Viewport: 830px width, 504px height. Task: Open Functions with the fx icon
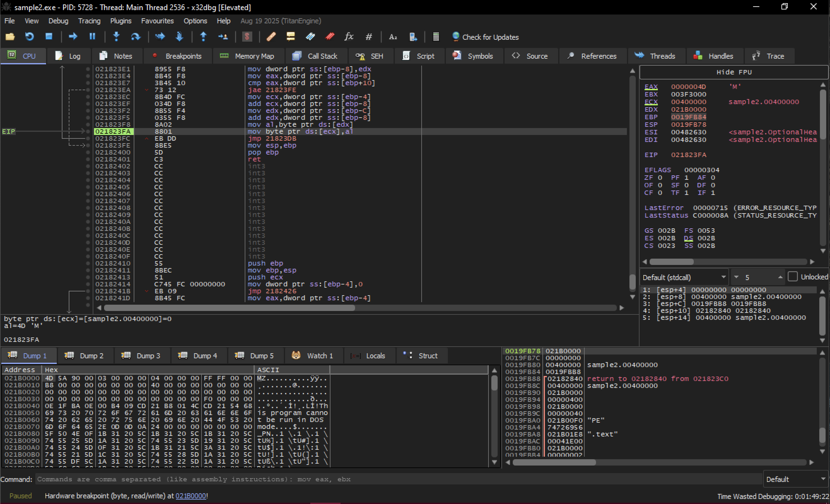(349, 36)
